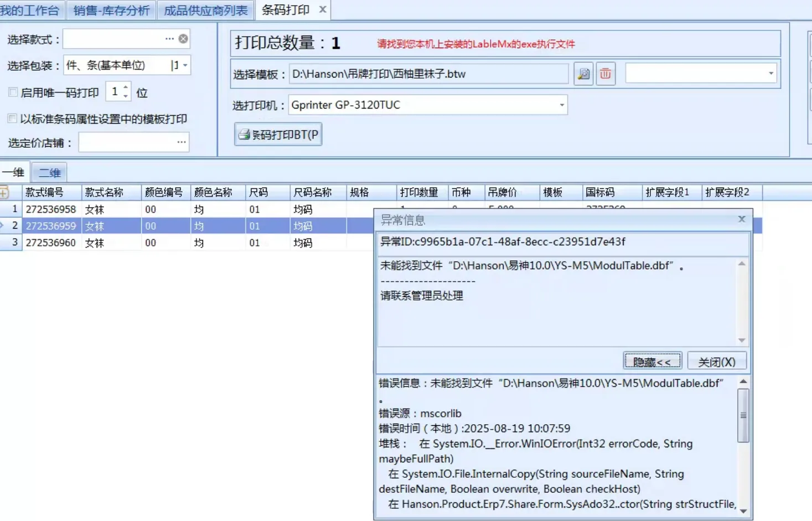The image size is (812, 521).
Task: Click the 关闭(X) button in the error dialog
Action: click(x=717, y=362)
